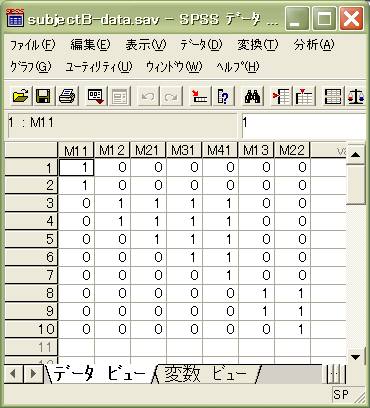Open the 変換(T) menu
Image resolution: width=370 pixels, height=408 pixels.
click(258, 45)
